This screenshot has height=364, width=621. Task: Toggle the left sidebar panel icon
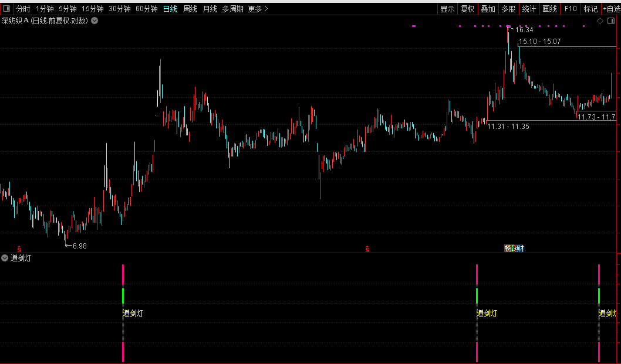point(6,8)
